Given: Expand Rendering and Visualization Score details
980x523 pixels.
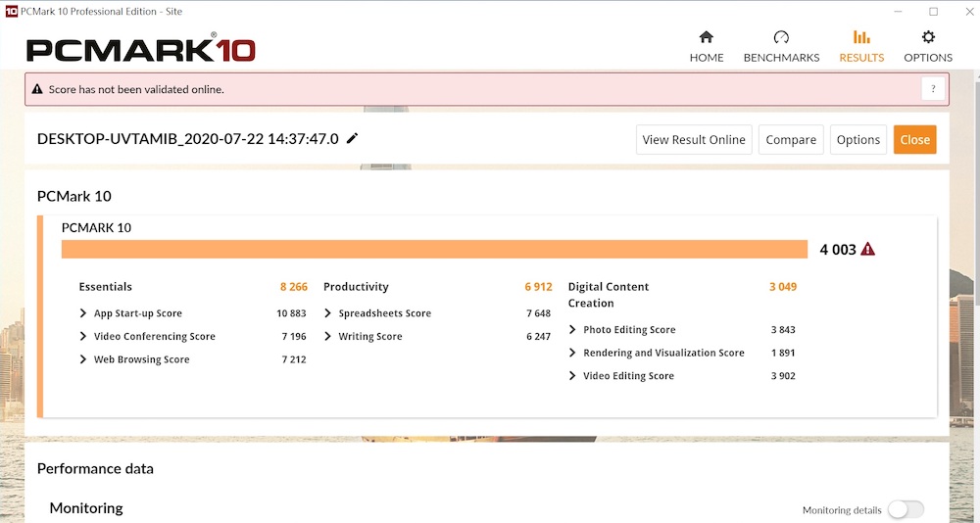Looking at the screenshot, I should tap(572, 353).
